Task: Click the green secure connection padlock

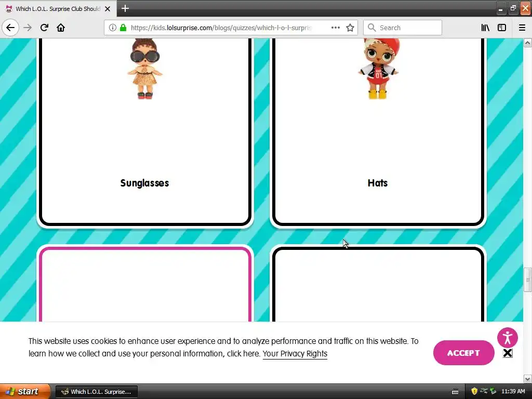Action: [x=123, y=28]
